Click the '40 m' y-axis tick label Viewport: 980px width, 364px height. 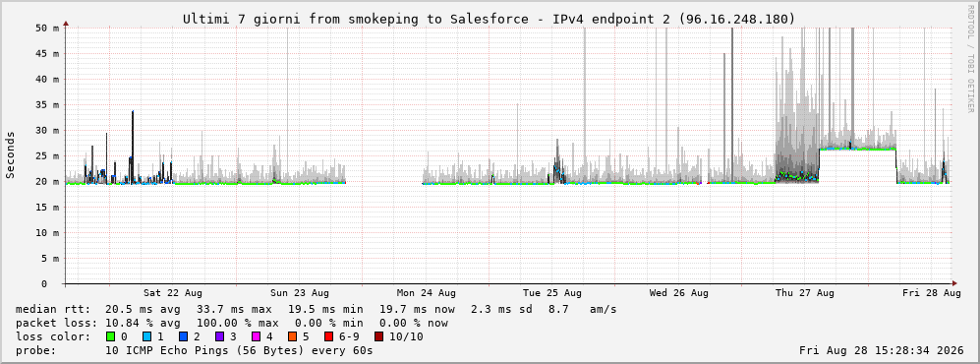[47, 80]
